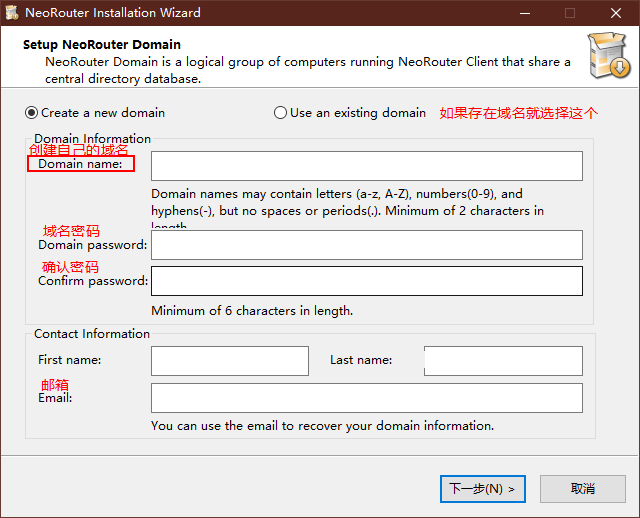Click the 'Confirm password:' label
The height and width of the screenshot is (518, 640).
[93, 281]
